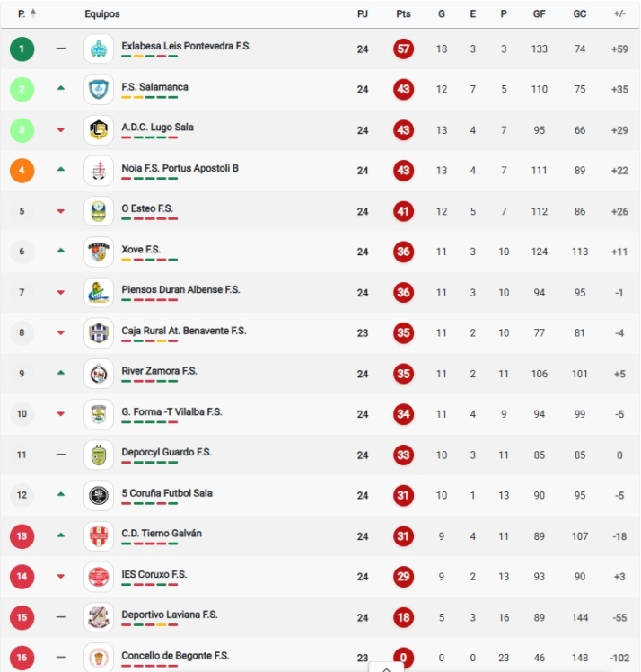Click the F.S. Salamanca team logo
The image size is (641, 672).
click(99, 89)
